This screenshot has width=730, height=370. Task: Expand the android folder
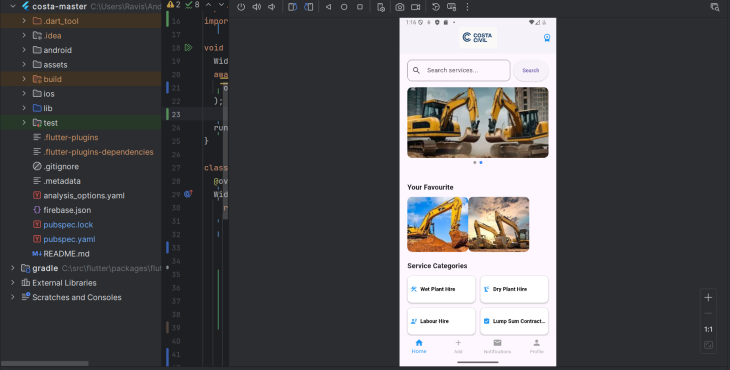point(24,50)
